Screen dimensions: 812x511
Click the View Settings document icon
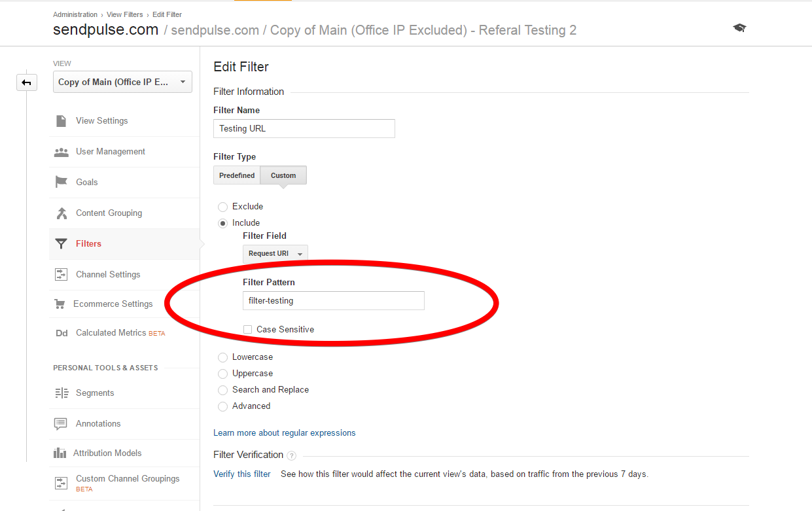pyautogui.click(x=61, y=121)
